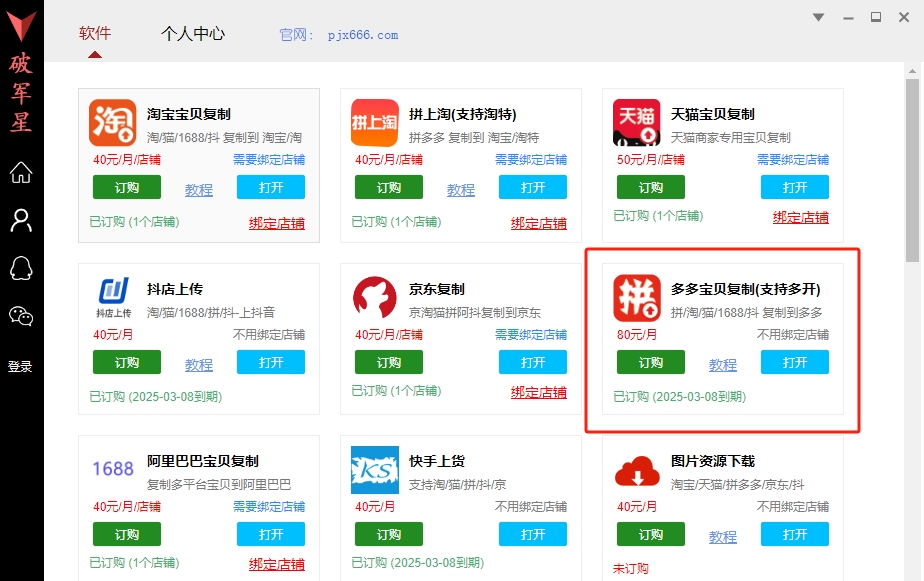Open the 教程 link for 多多宝贝复制
The height and width of the screenshot is (581, 924).
coord(723,365)
